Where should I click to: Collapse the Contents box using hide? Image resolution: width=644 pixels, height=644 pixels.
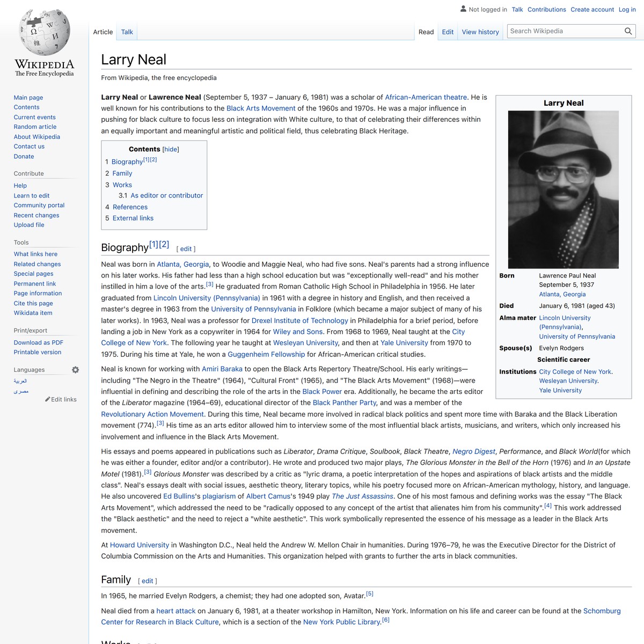coord(171,149)
